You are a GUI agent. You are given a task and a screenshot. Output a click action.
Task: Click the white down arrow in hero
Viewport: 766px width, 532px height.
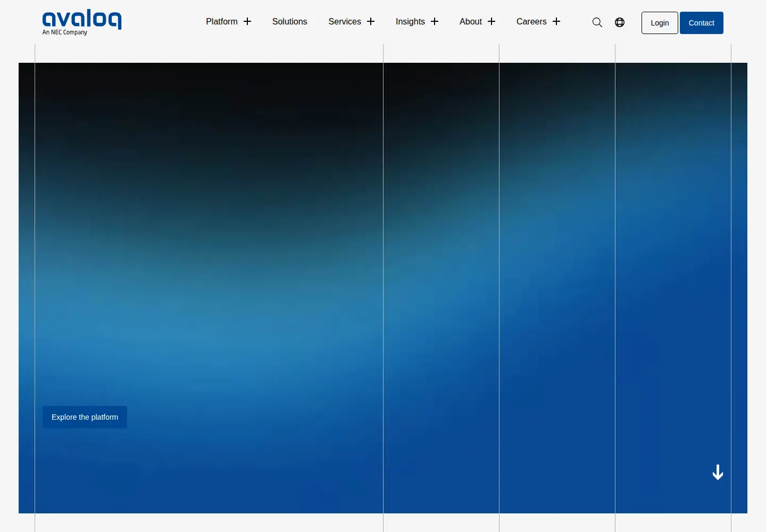click(718, 472)
